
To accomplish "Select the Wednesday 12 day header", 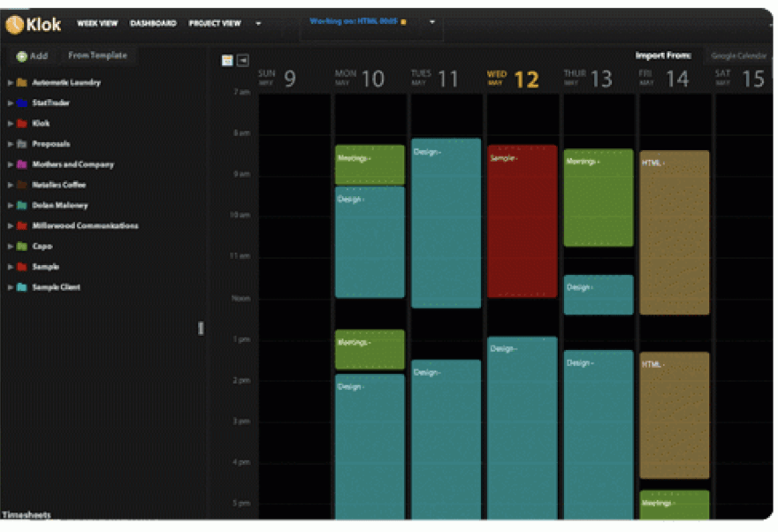I will coord(513,80).
